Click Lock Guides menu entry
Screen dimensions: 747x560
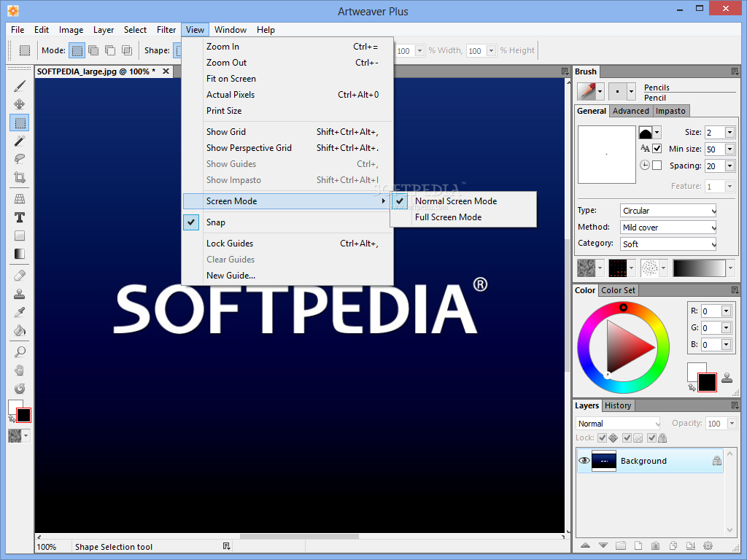[x=288, y=244]
